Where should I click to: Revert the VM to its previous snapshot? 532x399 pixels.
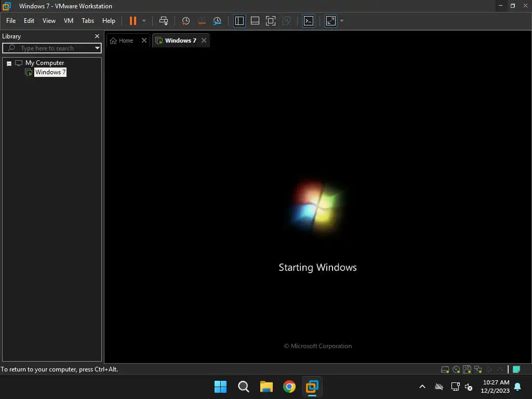[x=202, y=21]
